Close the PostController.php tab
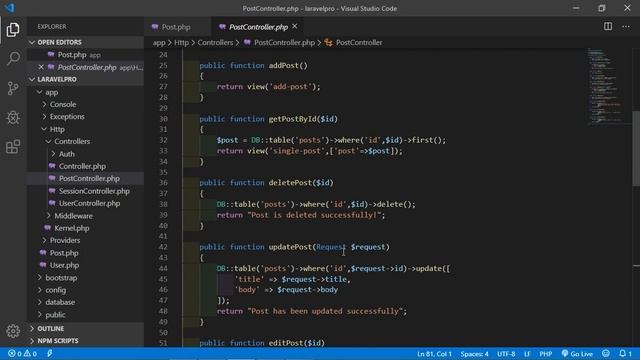 (x=295, y=27)
